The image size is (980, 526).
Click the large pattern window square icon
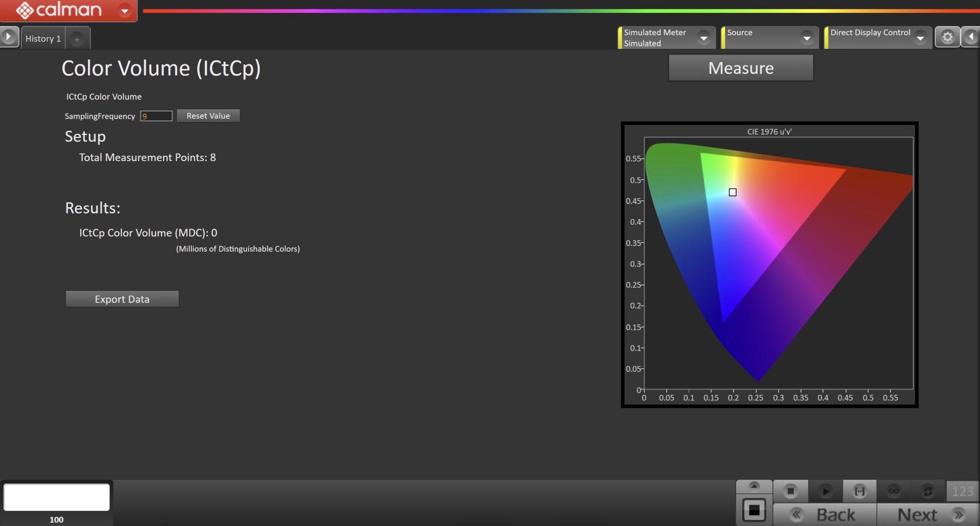point(754,510)
